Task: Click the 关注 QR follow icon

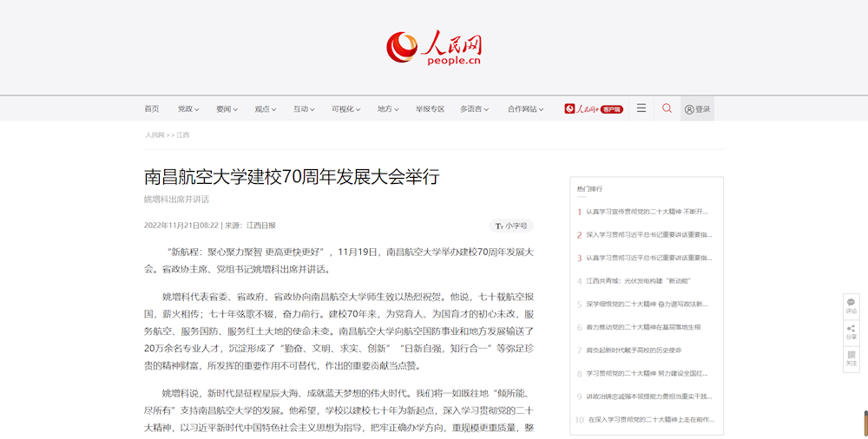Action: 851,357
